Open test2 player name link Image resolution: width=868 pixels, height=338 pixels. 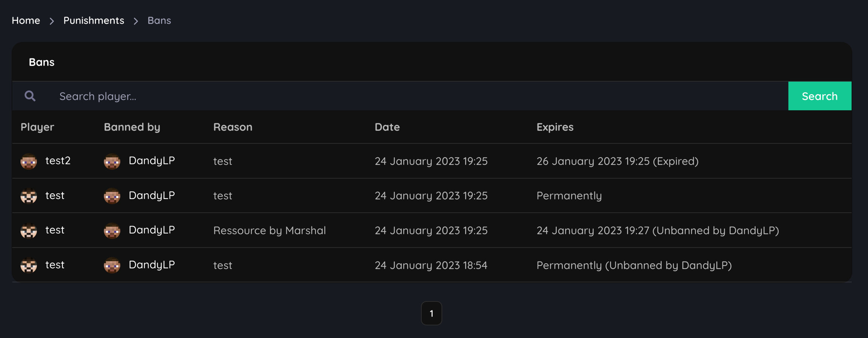pyautogui.click(x=58, y=161)
